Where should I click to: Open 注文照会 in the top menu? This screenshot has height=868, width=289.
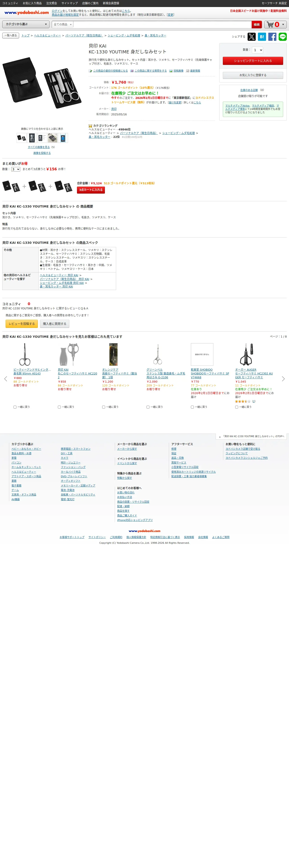[x=52, y=3]
